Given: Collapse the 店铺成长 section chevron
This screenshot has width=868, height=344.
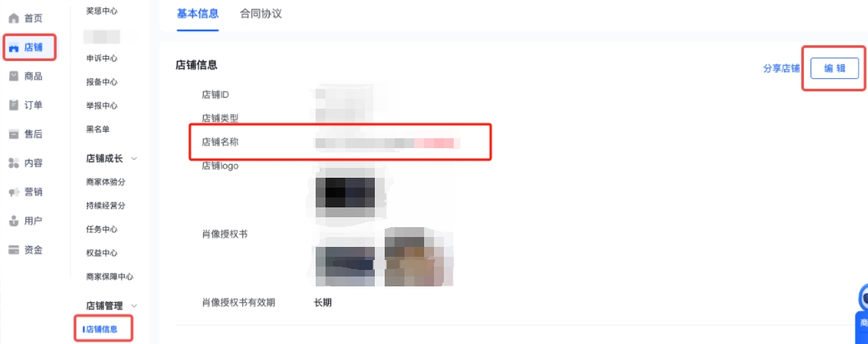Looking at the screenshot, I should point(135,159).
